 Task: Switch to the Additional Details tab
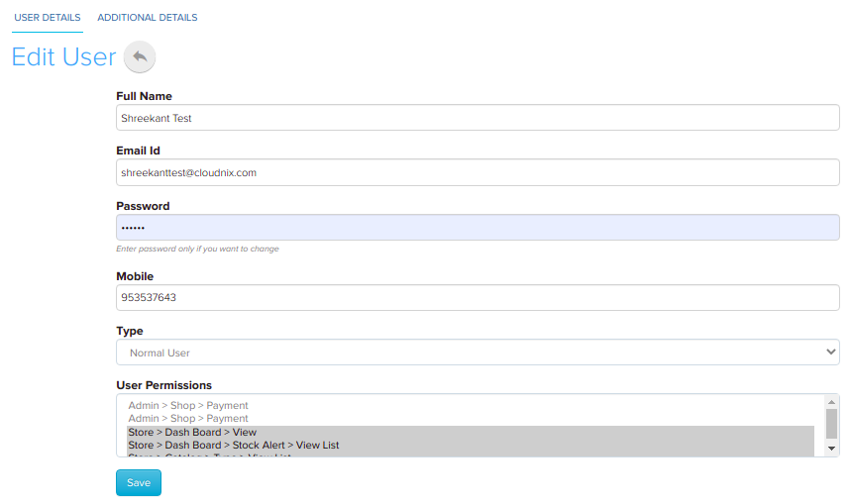click(x=147, y=18)
